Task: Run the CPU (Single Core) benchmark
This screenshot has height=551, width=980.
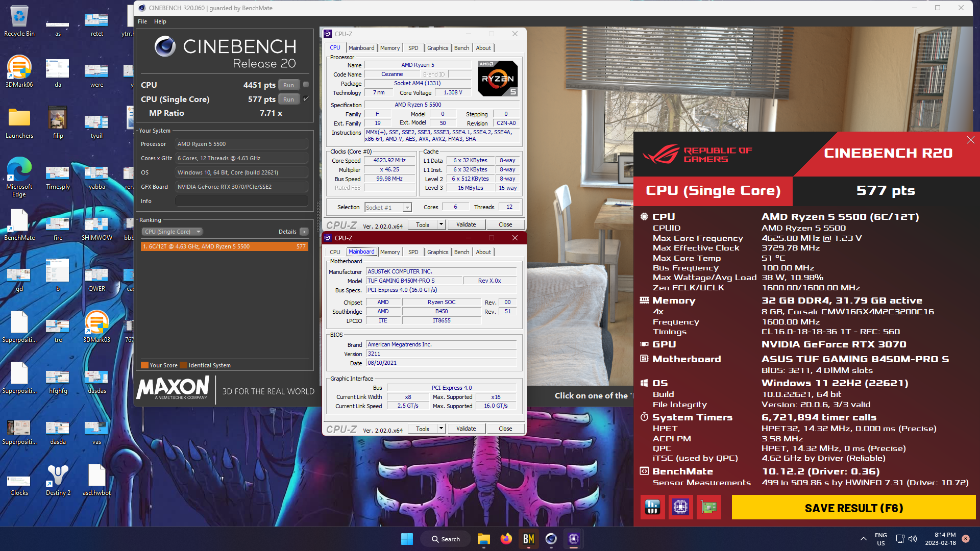Action: click(288, 99)
